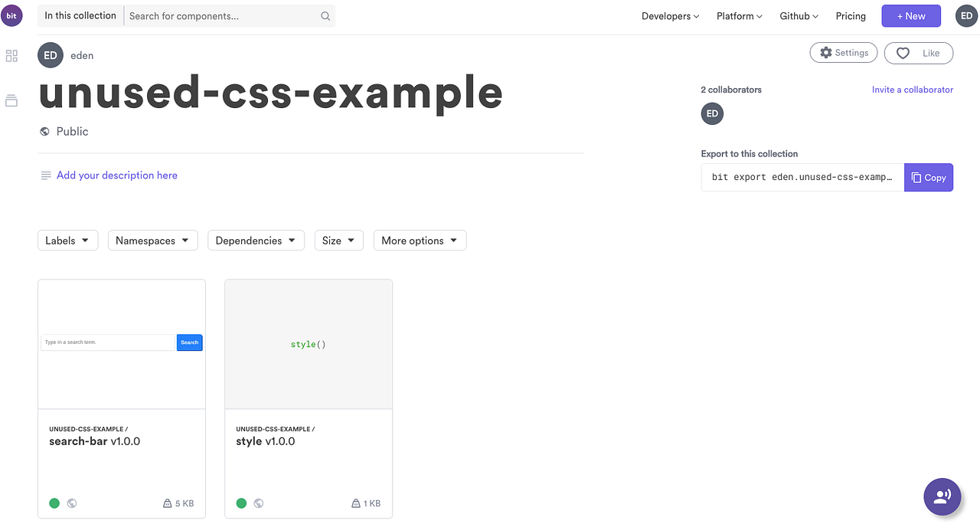Click the bit logo in top left
Viewport: 980px width, 524px height.
[x=11, y=15]
